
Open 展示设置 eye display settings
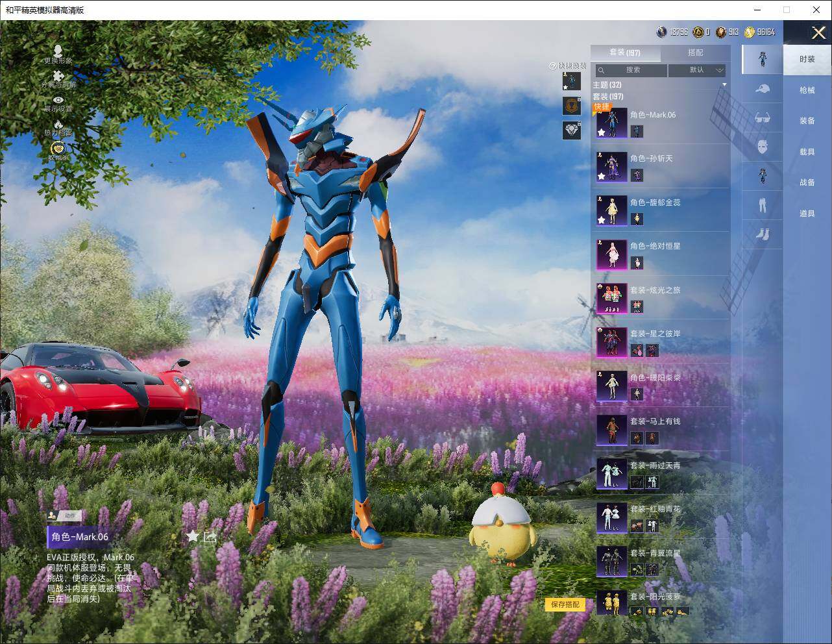click(58, 101)
